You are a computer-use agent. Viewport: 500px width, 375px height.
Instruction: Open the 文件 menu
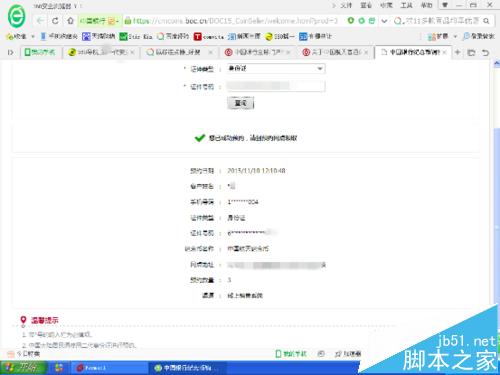[346, 5]
